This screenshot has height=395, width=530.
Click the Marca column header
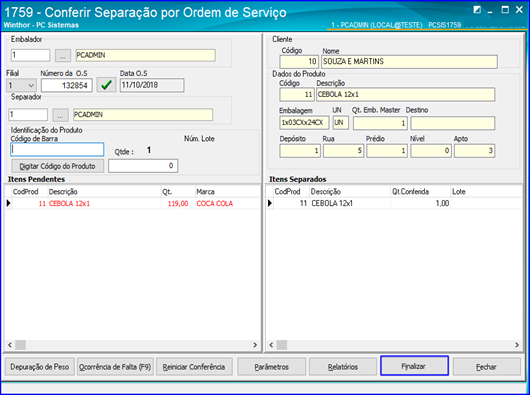[227, 192]
